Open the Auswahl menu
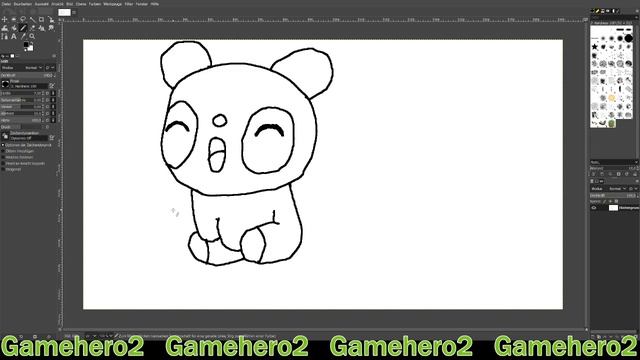The width and height of the screenshot is (640, 360). coord(42,4)
